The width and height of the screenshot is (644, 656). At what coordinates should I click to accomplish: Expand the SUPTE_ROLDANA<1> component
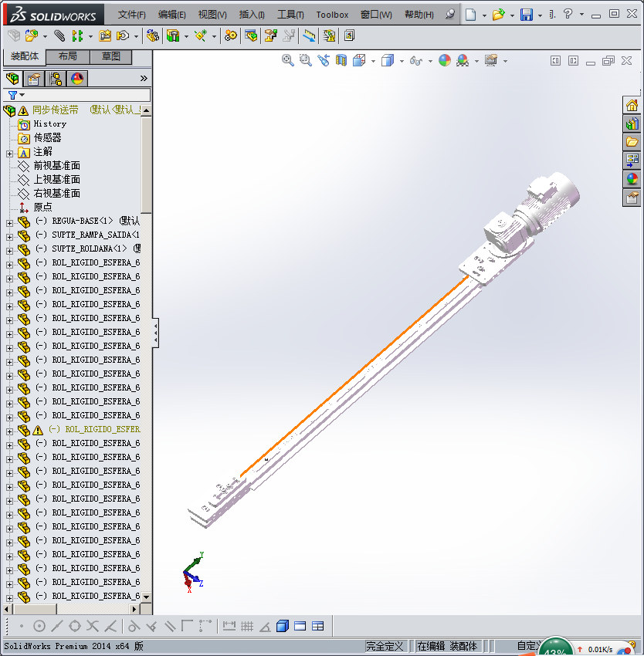pyautogui.click(x=9, y=251)
